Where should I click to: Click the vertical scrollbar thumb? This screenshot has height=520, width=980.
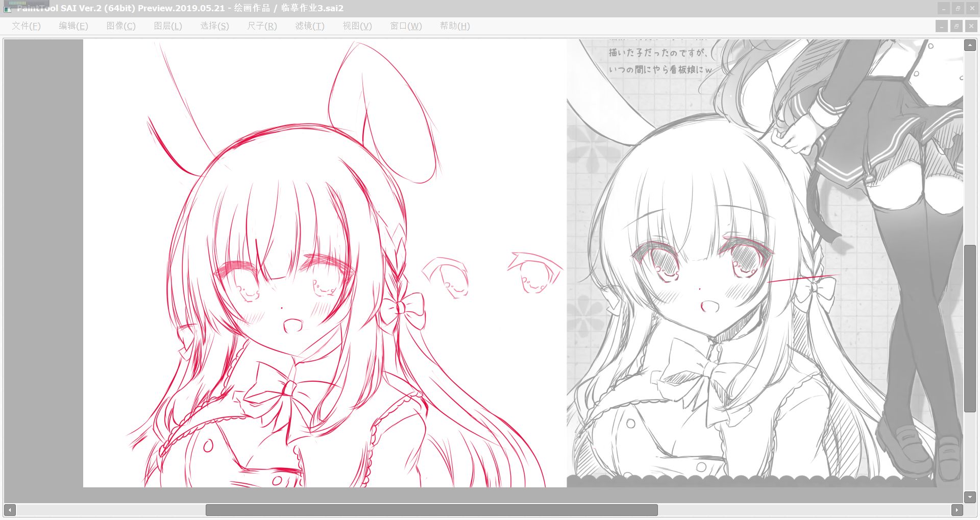click(970, 329)
